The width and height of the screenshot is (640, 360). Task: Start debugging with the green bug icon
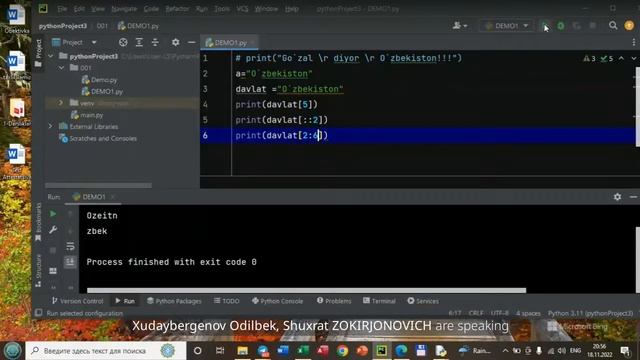click(x=561, y=26)
